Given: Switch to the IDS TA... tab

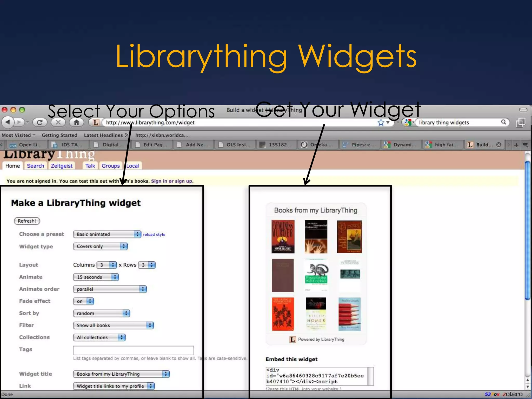Looking at the screenshot, I should (68, 145).
